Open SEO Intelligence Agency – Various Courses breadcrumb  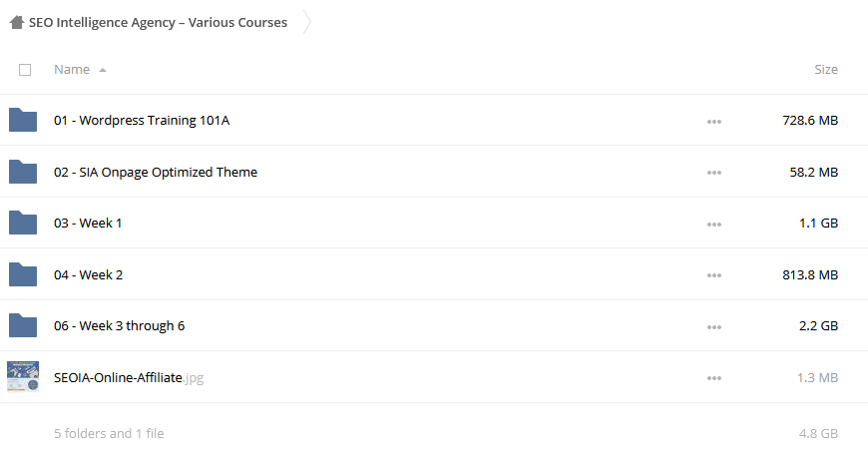(158, 23)
